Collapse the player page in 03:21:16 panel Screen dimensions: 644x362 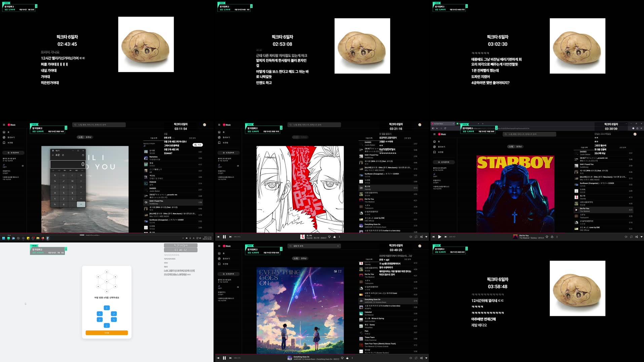point(426,237)
